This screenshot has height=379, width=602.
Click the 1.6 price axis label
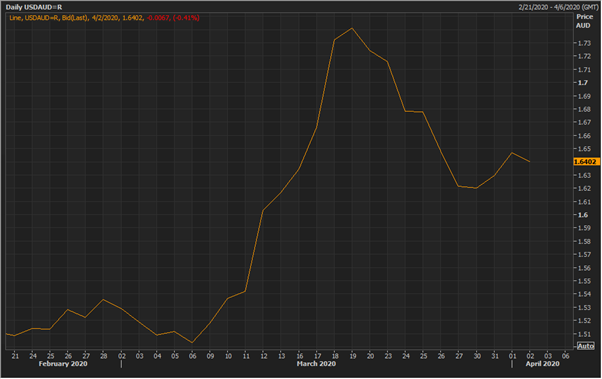click(583, 215)
